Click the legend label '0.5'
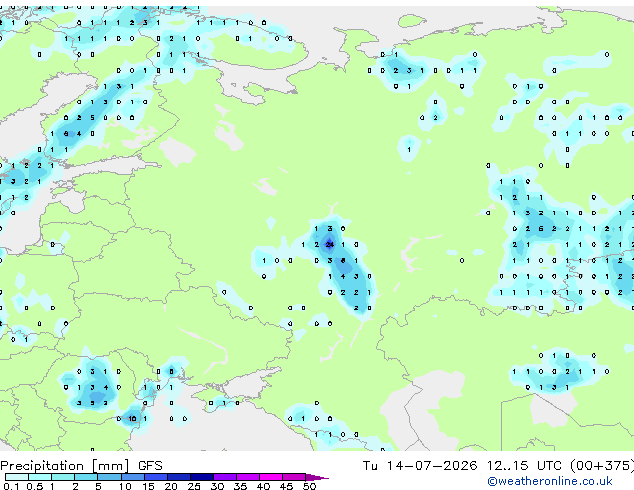 click(35, 486)
